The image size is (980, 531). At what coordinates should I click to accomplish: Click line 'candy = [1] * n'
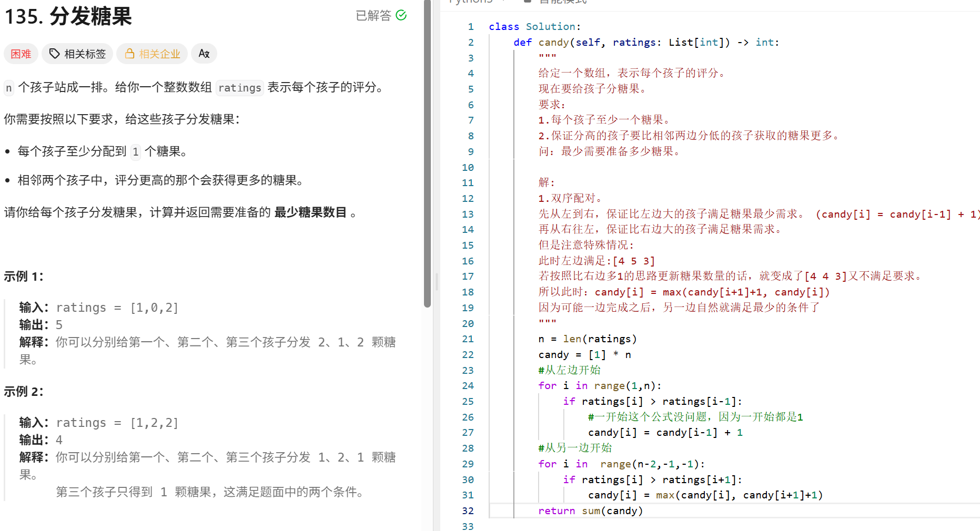[584, 355]
